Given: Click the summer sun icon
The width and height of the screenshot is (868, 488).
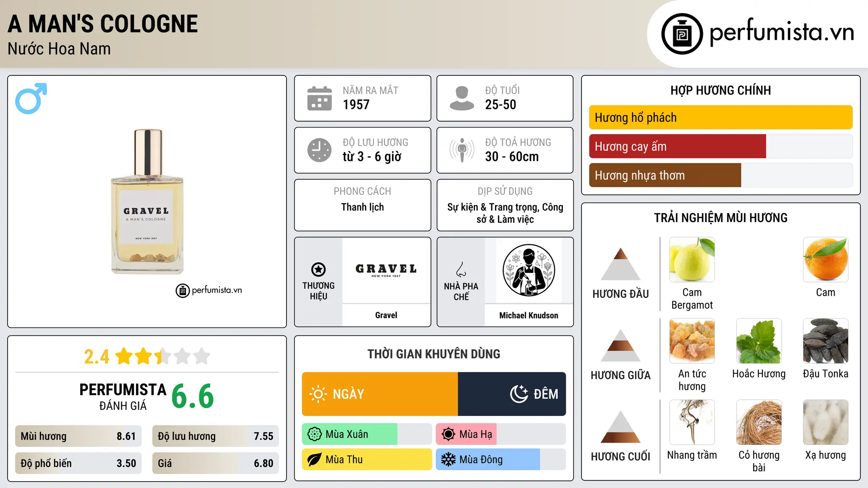Looking at the screenshot, I should (x=448, y=434).
